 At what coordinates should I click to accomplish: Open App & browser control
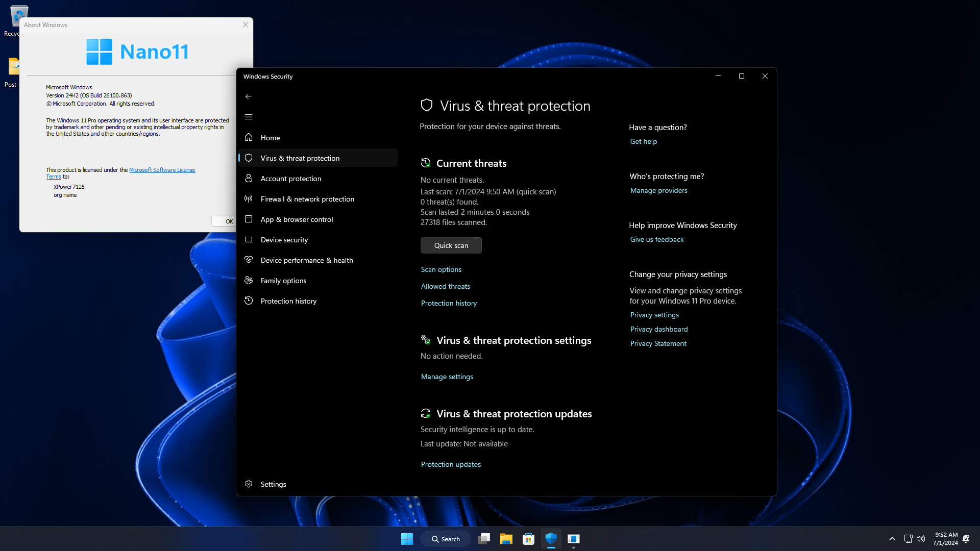(x=296, y=219)
